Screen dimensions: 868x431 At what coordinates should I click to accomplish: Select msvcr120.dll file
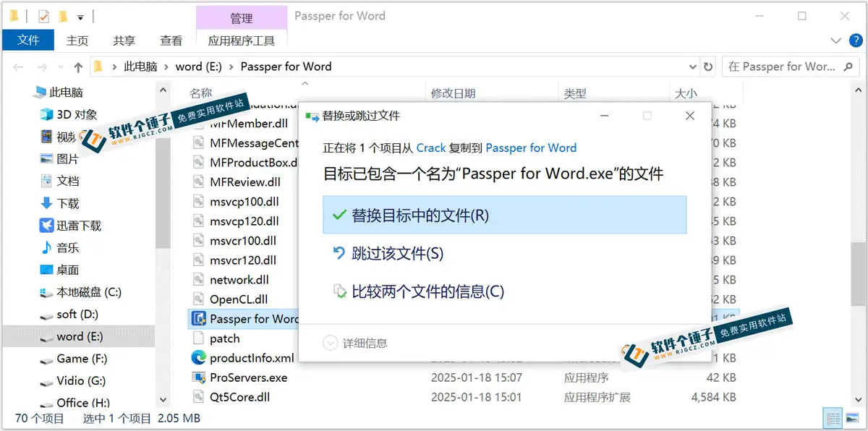[x=244, y=260]
